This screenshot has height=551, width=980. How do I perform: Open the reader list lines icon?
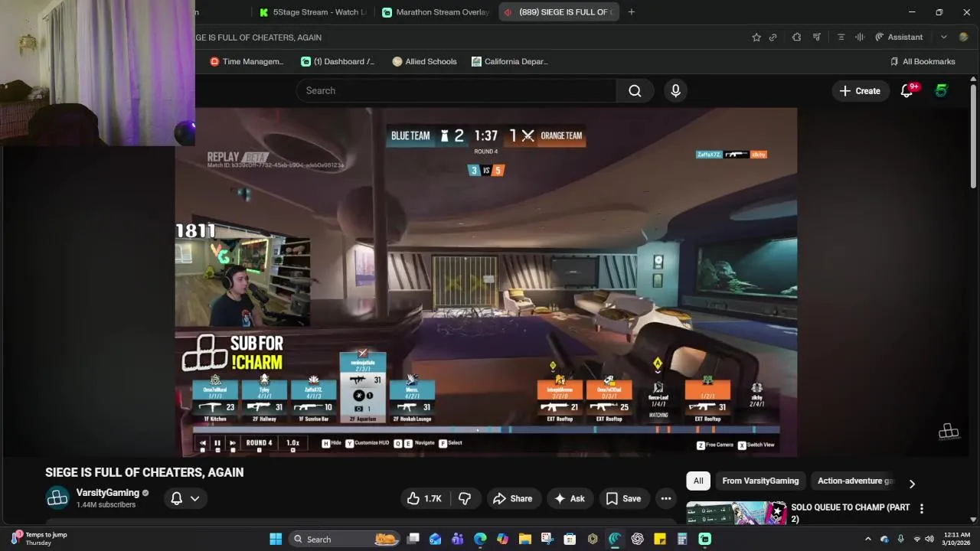tap(841, 37)
